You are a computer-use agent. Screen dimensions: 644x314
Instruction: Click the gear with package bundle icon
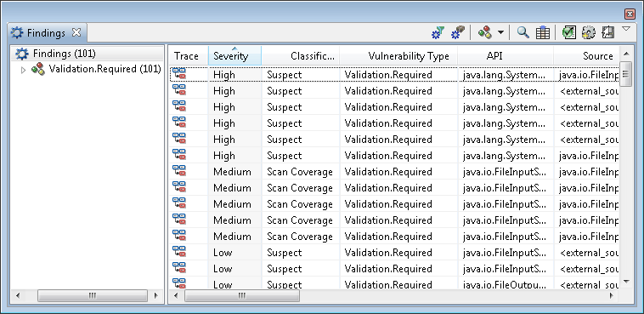(458, 32)
